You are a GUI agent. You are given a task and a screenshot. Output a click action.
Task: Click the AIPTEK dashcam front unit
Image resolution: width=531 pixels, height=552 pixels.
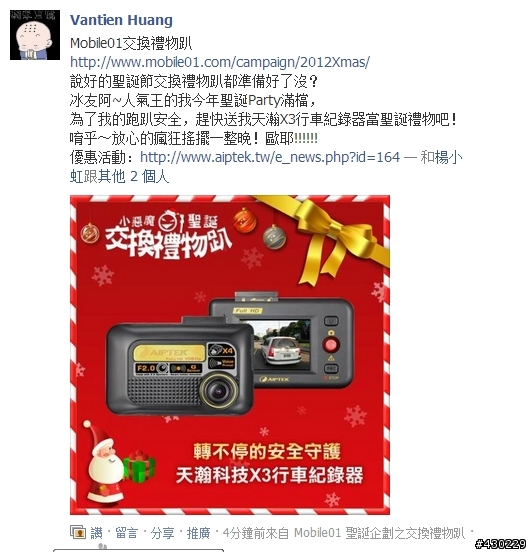click(180, 366)
